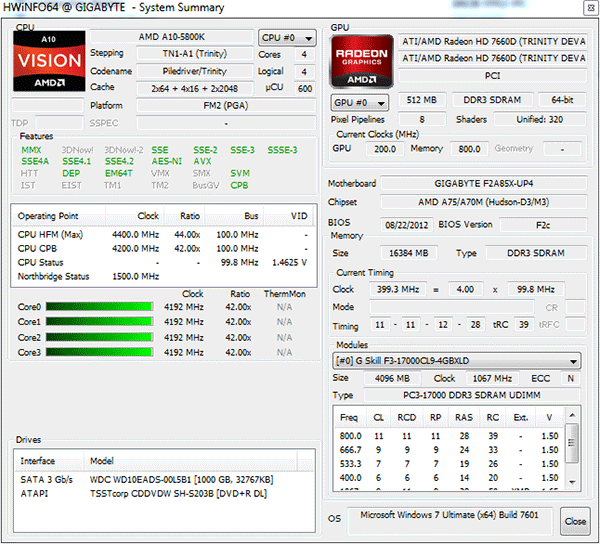
Task: Click the first Radeon HD 7660D GPU name field
Action: (493, 41)
